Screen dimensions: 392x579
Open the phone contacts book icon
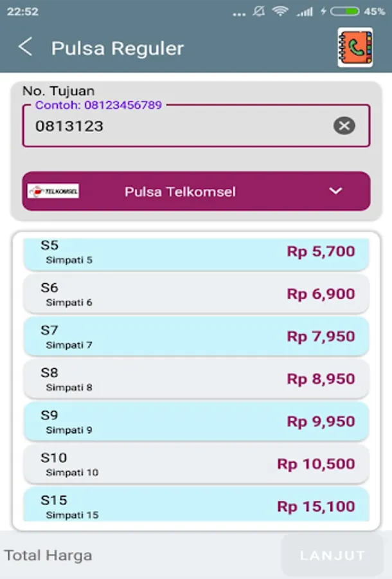[355, 48]
